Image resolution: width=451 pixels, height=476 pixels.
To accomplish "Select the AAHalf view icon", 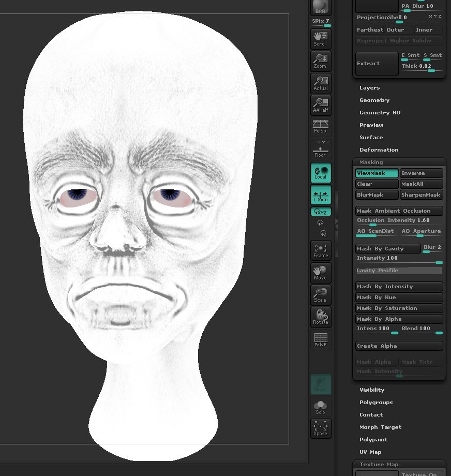I will 321,106.
